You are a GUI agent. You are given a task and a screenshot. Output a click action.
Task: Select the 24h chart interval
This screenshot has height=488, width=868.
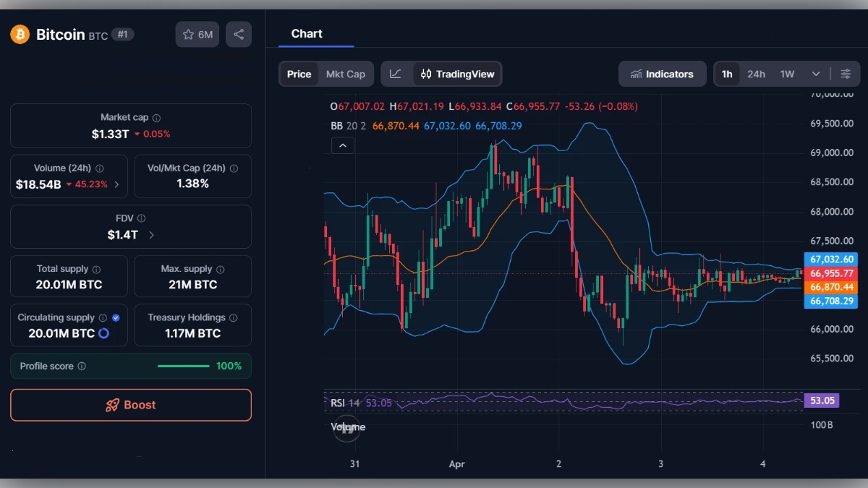pos(756,73)
